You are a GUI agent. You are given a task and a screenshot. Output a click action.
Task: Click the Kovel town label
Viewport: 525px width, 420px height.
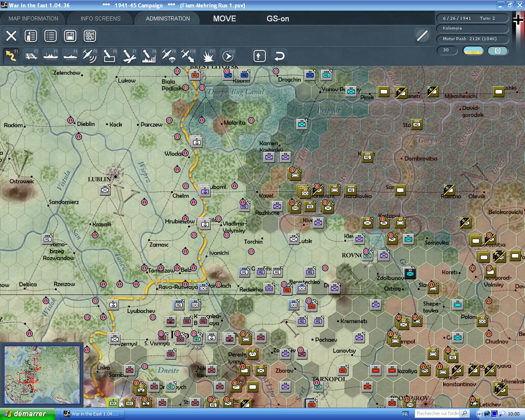(266, 196)
